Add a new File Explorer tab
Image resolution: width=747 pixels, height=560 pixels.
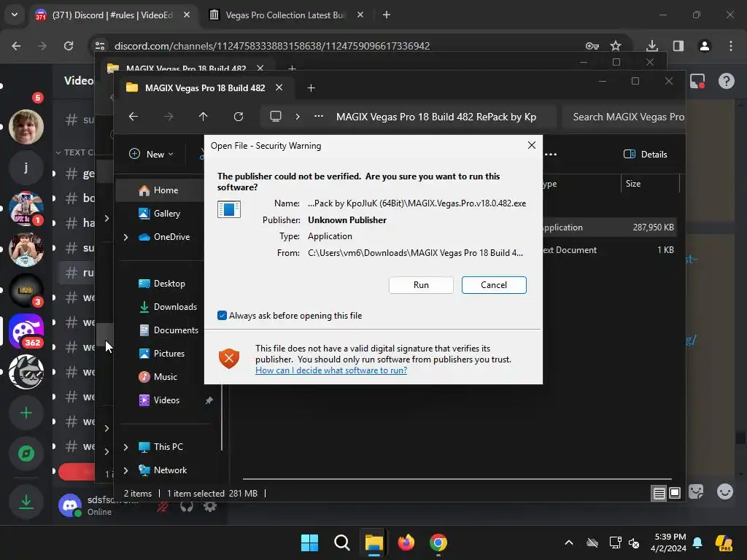click(x=311, y=88)
